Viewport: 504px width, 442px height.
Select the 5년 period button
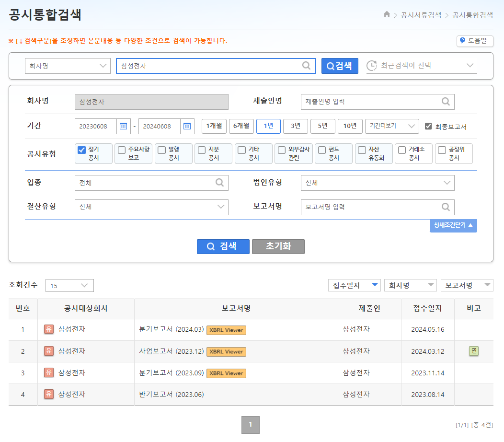coord(323,126)
